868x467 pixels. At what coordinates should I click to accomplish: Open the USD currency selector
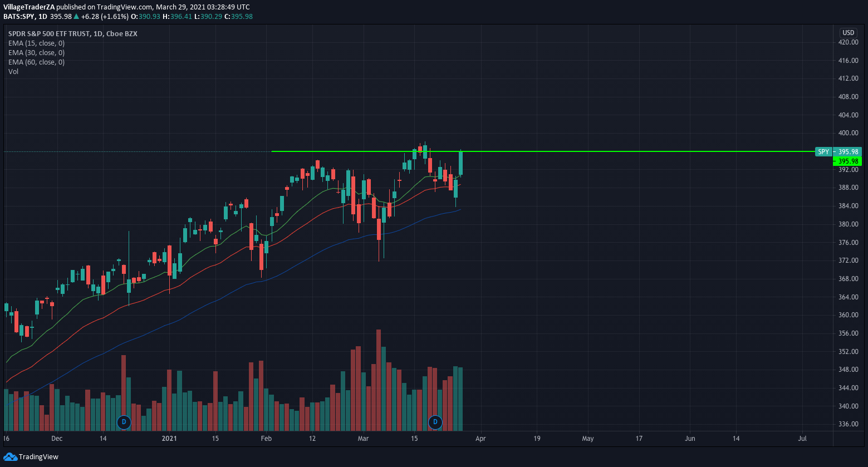(x=849, y=33)
